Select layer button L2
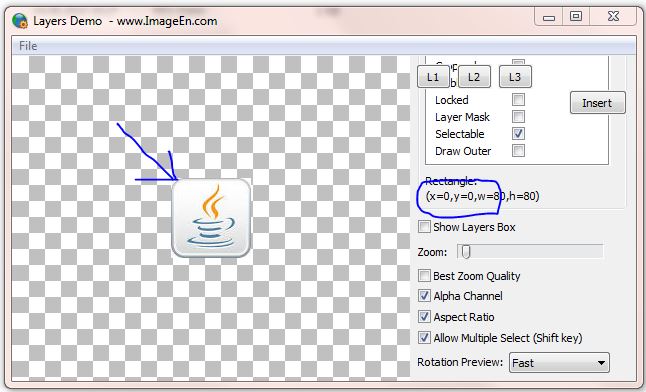 474,77
